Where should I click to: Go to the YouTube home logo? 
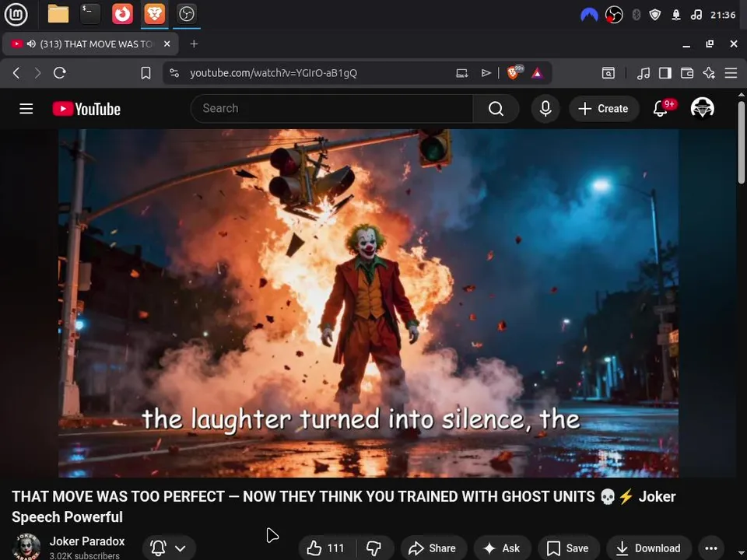86,109
